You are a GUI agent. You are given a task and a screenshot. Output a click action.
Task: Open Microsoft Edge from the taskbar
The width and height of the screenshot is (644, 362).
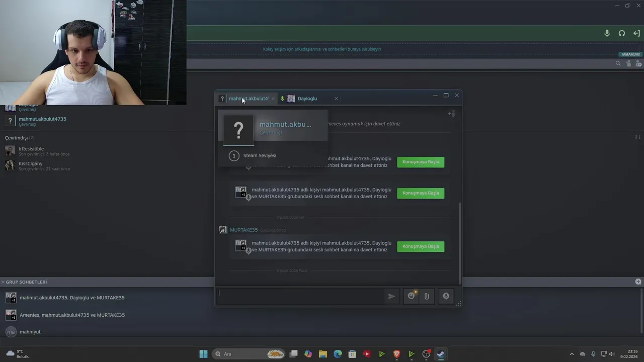pyautogui.click(x=338, y=354)
